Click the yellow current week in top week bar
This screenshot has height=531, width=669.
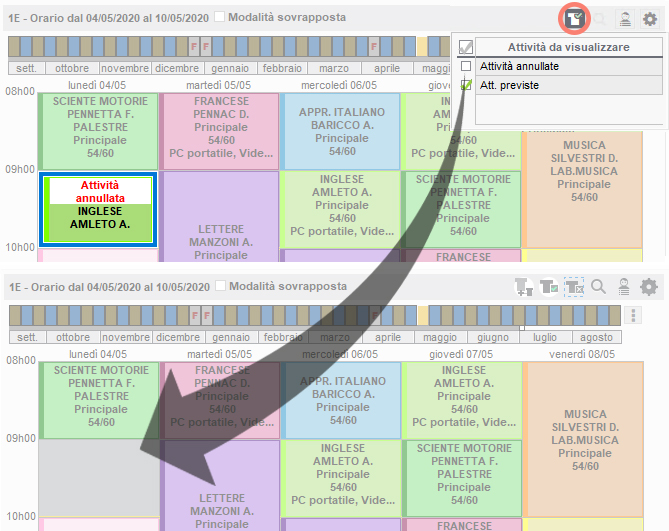[x=422, y=46]
